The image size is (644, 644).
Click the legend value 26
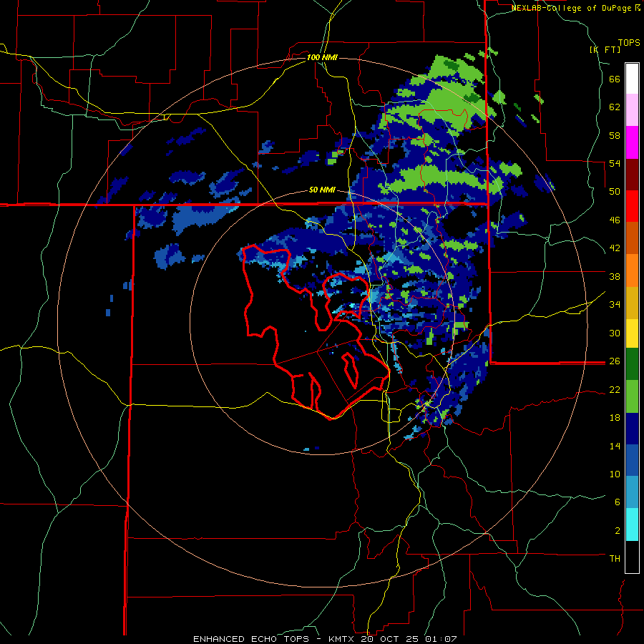pyautogui.click(x=615, y=361)
